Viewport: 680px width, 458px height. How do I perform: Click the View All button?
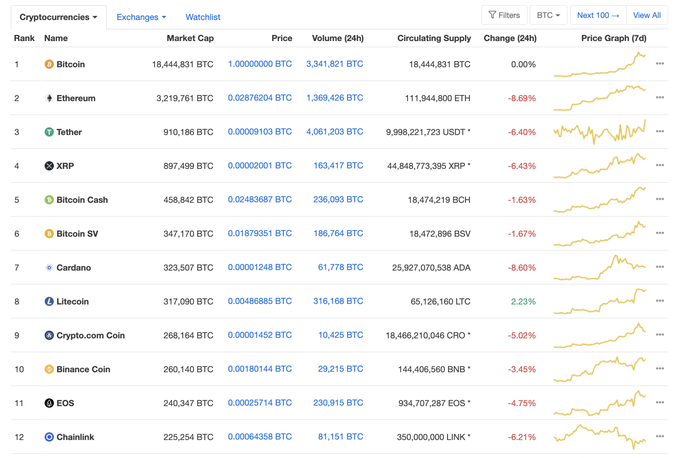(647, 15)
